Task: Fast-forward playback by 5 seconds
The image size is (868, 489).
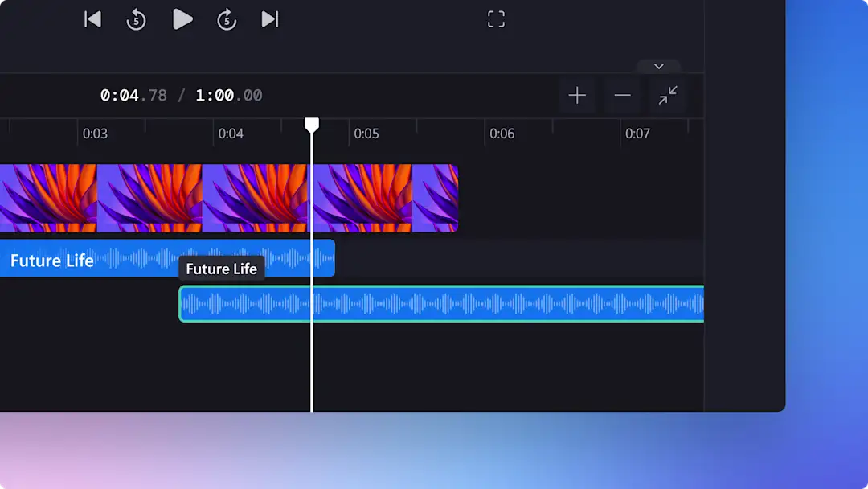Action: pyautogui.click(x=227, y=19)
